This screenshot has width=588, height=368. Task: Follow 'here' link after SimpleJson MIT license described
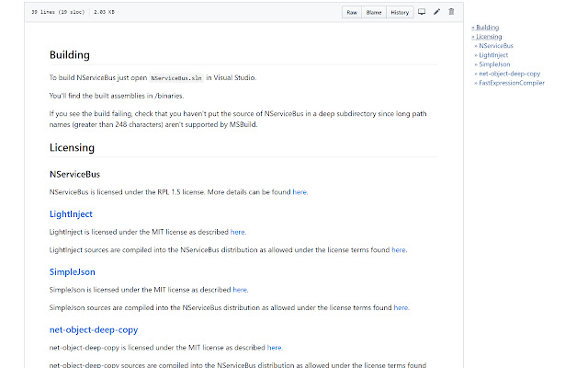click(x=240, y=290)
